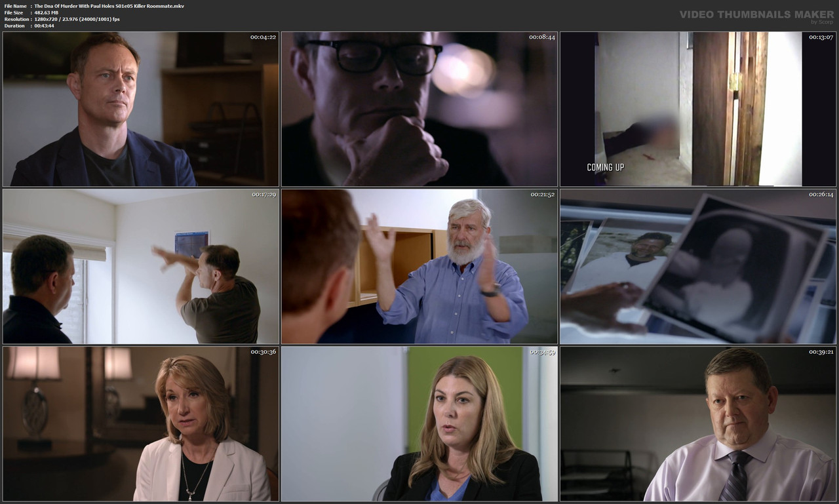
Task: Select the COMING UP thumbnail at 00:13:07
Action: pyautogui.click(x=698, y=109)
